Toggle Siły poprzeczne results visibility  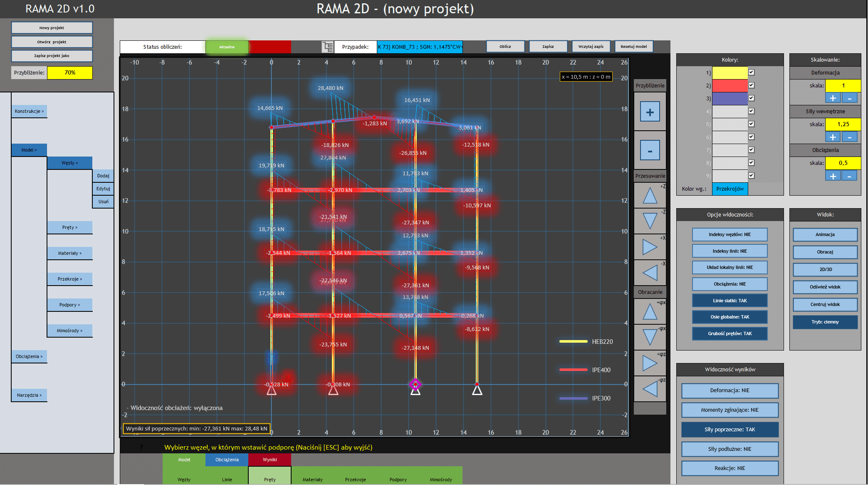click(730, 429)
